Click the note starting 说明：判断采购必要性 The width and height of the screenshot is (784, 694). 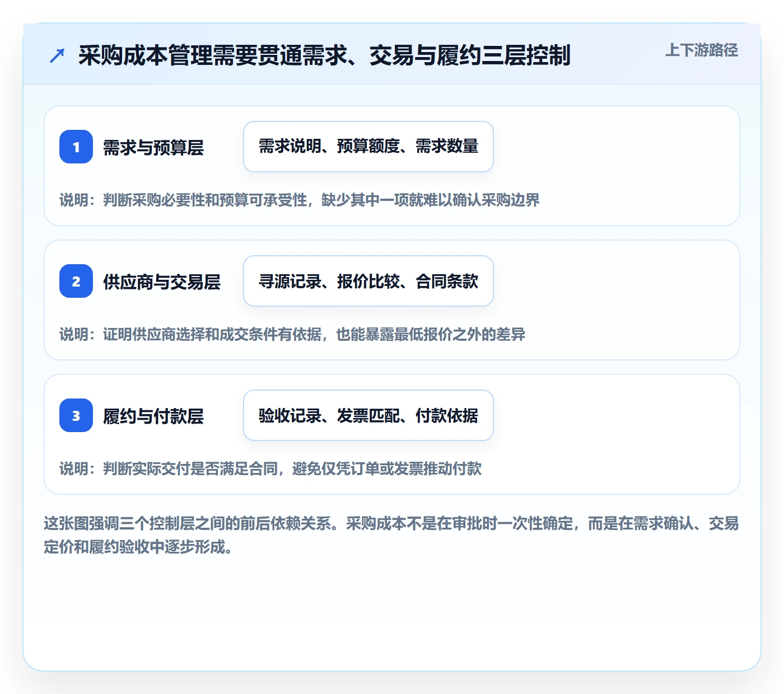click(x=300, y=200)
